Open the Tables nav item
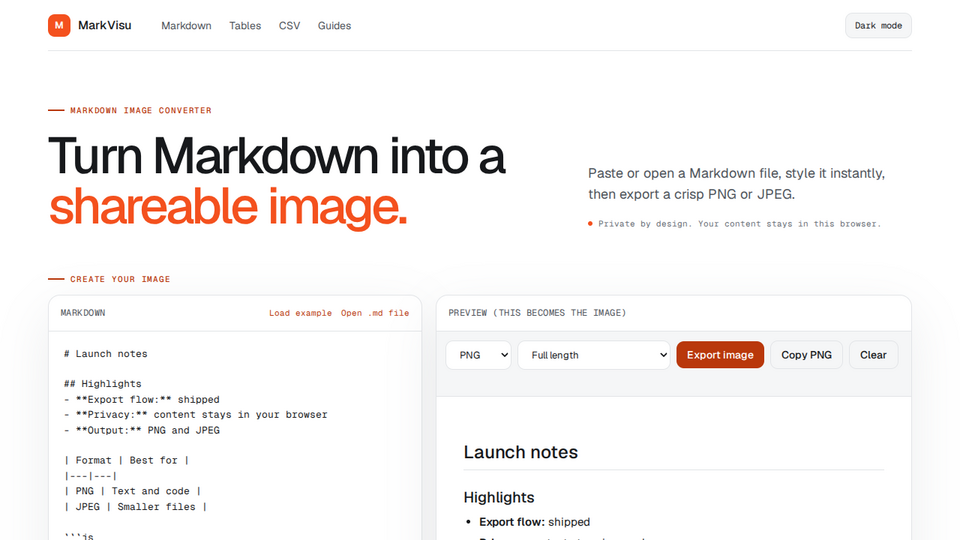Image resolution: width=960 pixels, height=540 pixels. coord(245,26)
